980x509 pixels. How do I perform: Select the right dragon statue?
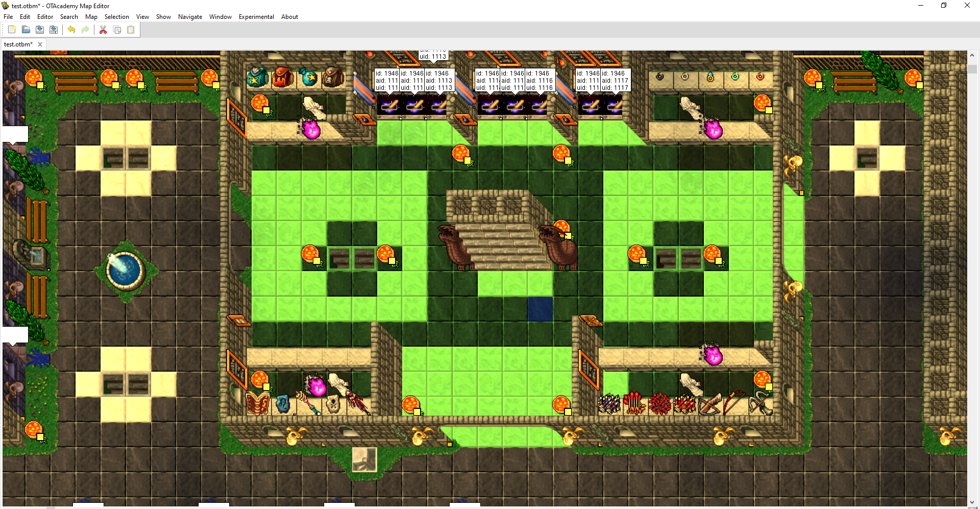[559, 247]
